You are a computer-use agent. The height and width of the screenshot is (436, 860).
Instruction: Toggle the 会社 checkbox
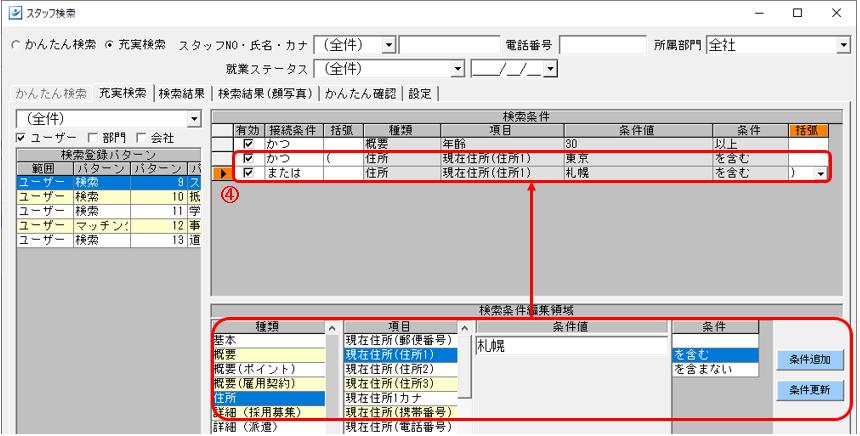pos(139,138)
